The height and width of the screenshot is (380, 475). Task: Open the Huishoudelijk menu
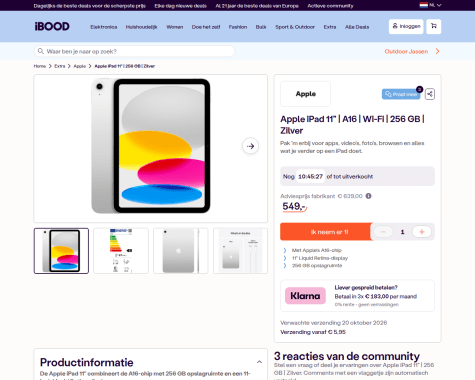[141, 27]
